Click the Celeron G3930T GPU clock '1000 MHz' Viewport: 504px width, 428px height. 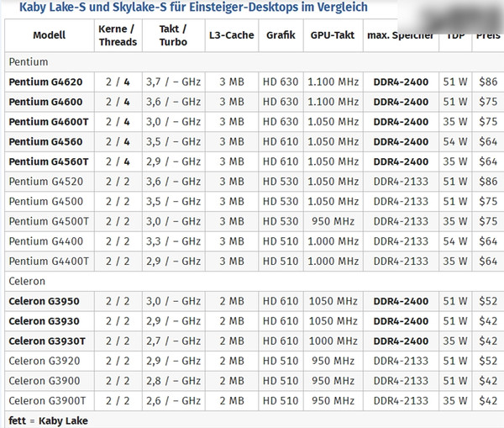pos(333,341)
